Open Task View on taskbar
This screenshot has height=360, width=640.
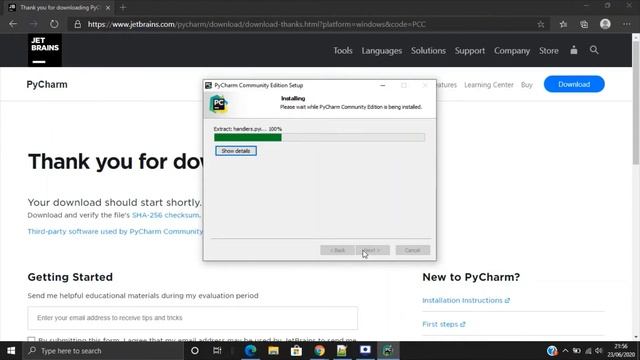click(217, 351)
